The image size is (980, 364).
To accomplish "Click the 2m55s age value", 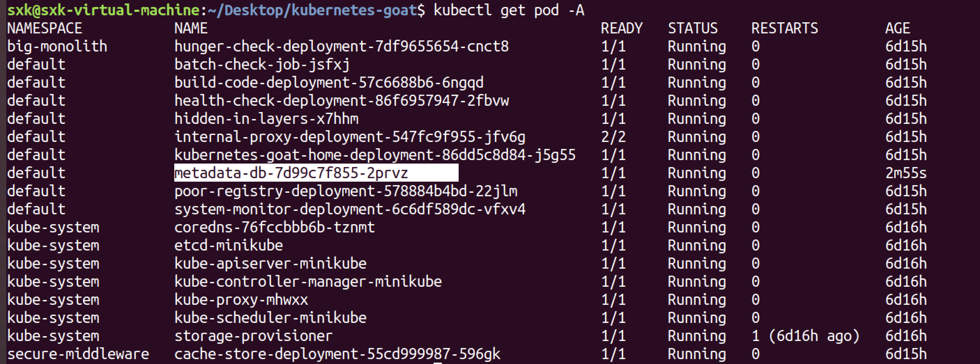I will (906, 173).
